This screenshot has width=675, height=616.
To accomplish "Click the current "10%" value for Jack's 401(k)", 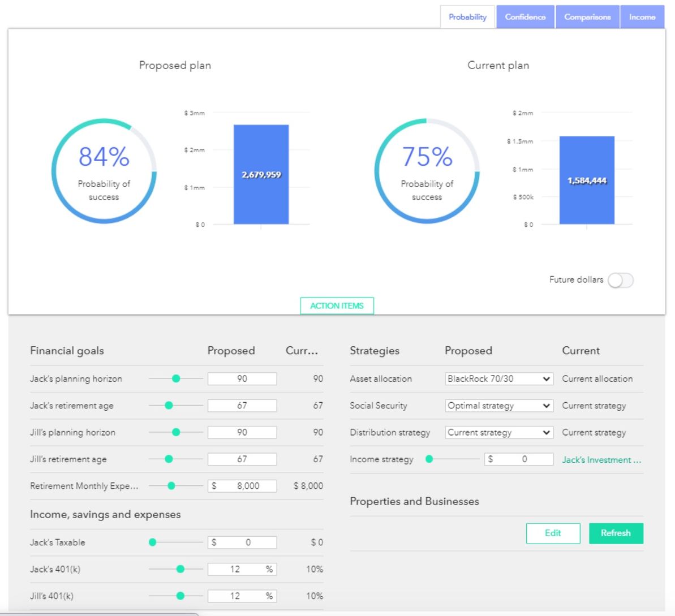I will coord(314,569).
